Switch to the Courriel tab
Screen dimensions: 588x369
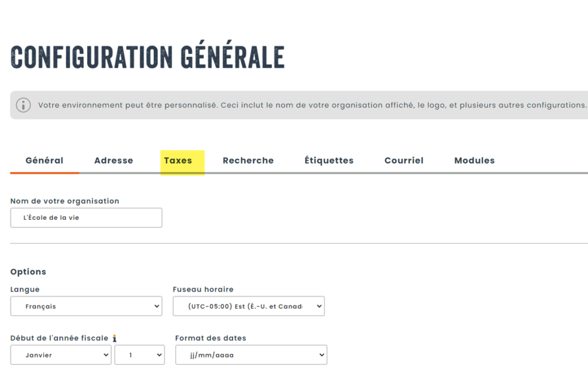pyautogui.click(x=404, y=161)
